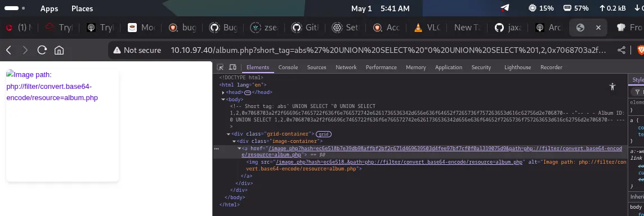
Task: Toggle the device toolbar icon in DevTools
Action: [x=232, y=67]
